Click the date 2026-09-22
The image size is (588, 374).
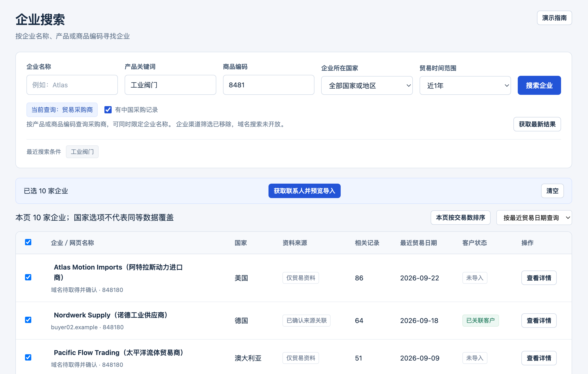[420, 278]
